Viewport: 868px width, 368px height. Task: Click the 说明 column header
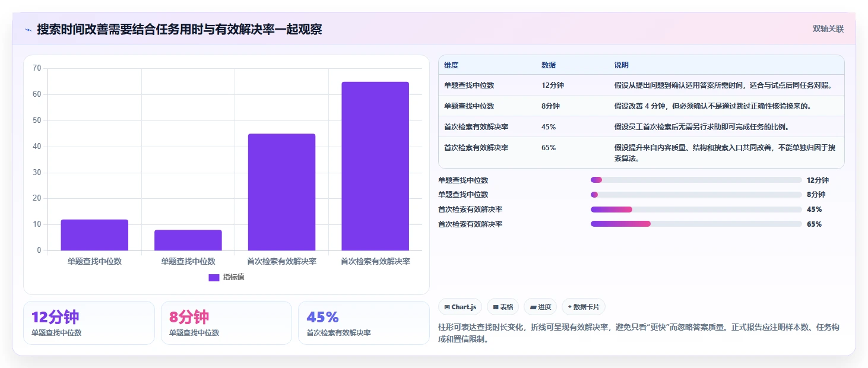[x=622, y=65]
